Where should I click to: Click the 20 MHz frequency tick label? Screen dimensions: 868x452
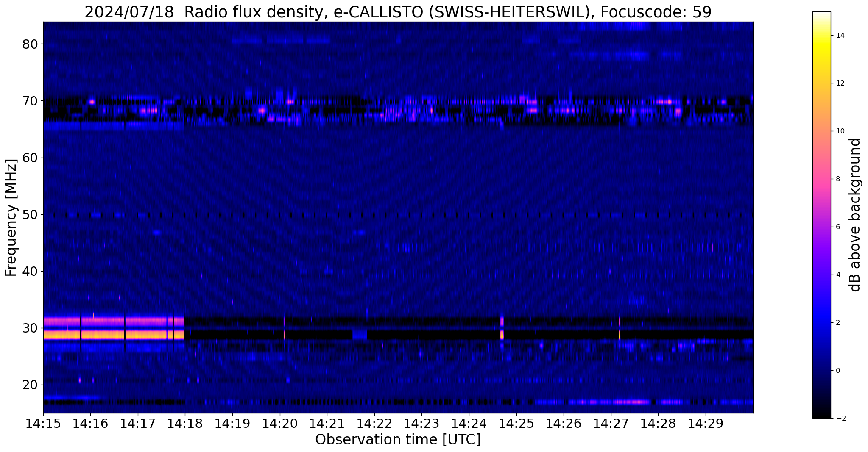click(x=31, y=385)
